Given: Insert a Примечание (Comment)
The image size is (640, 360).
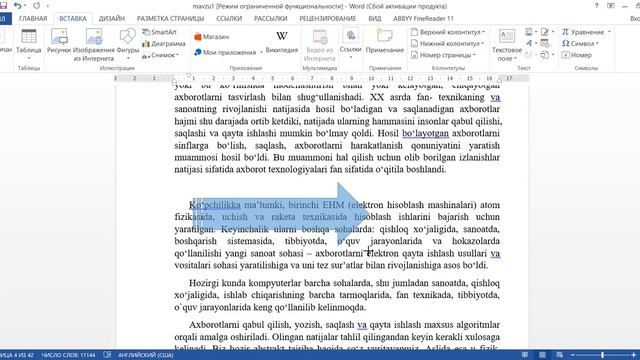Looking at the screenshot, I should pos(384,42).
